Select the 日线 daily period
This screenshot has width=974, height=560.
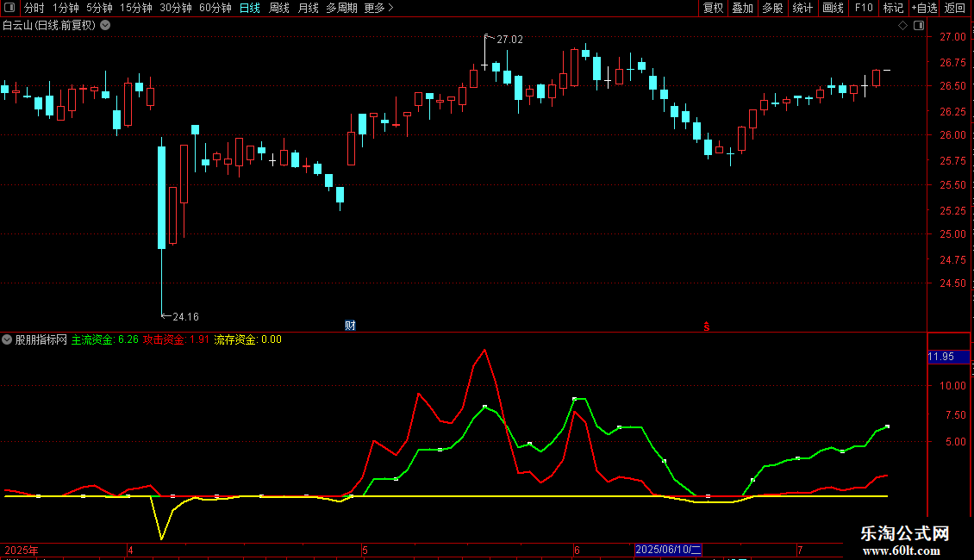pyautogui.click(x=250, y=8)
